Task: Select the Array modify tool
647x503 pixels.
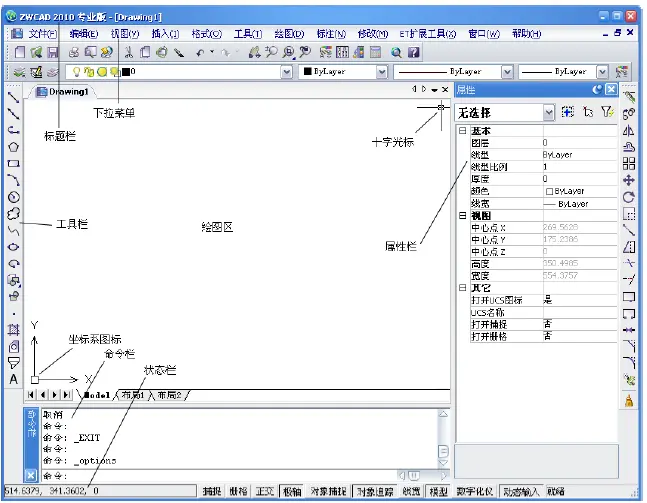Action: point(628,164)
